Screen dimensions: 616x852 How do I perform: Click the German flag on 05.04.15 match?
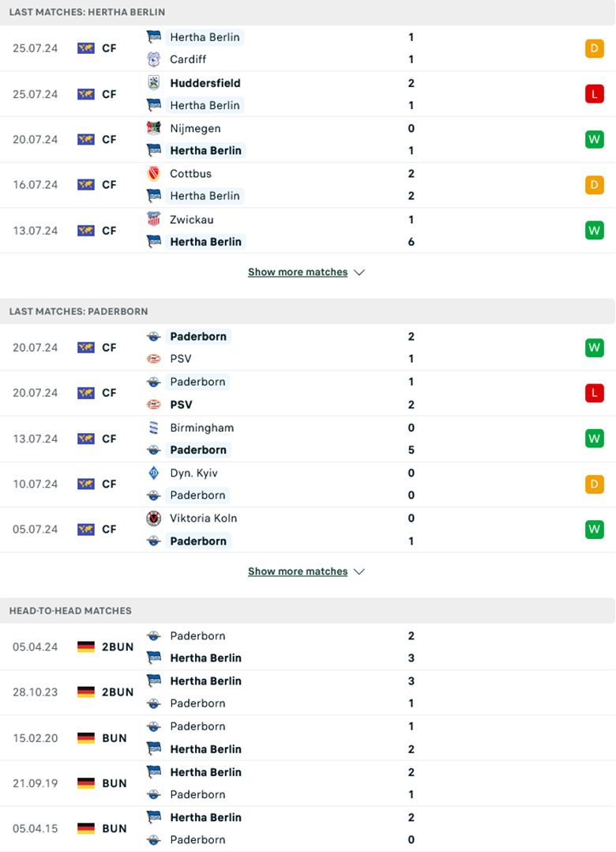(86, 828)
